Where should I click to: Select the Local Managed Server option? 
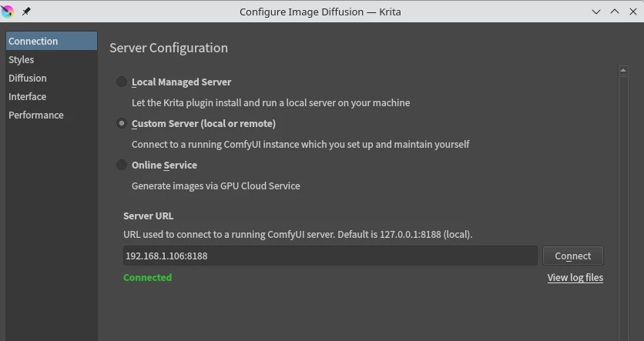click(x=122, y=82)
